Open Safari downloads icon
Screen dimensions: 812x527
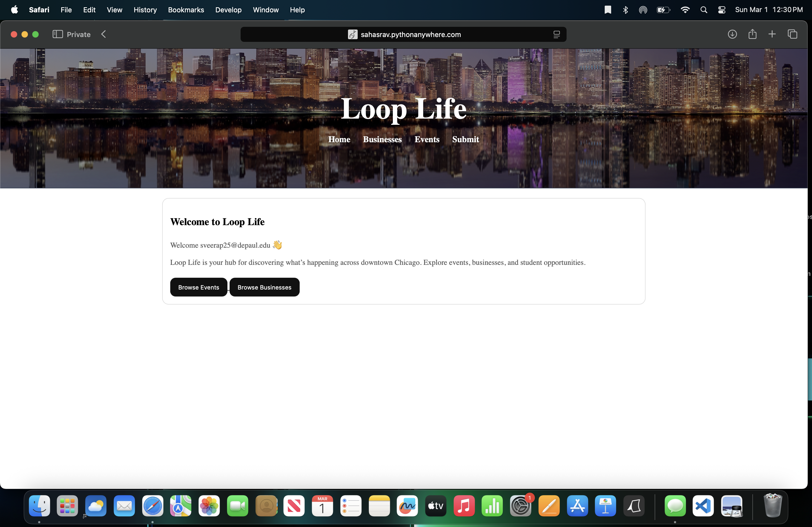click(732, 34)
